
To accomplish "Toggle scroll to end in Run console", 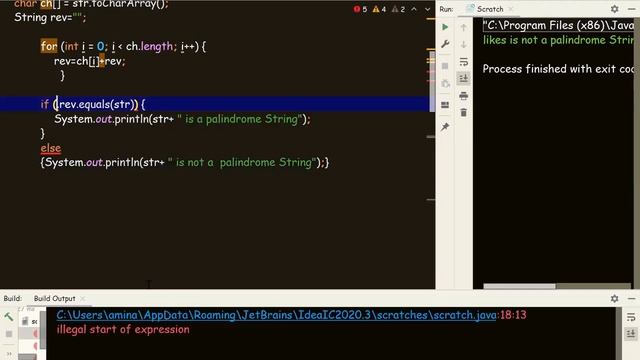I will [x=463, y=78].
